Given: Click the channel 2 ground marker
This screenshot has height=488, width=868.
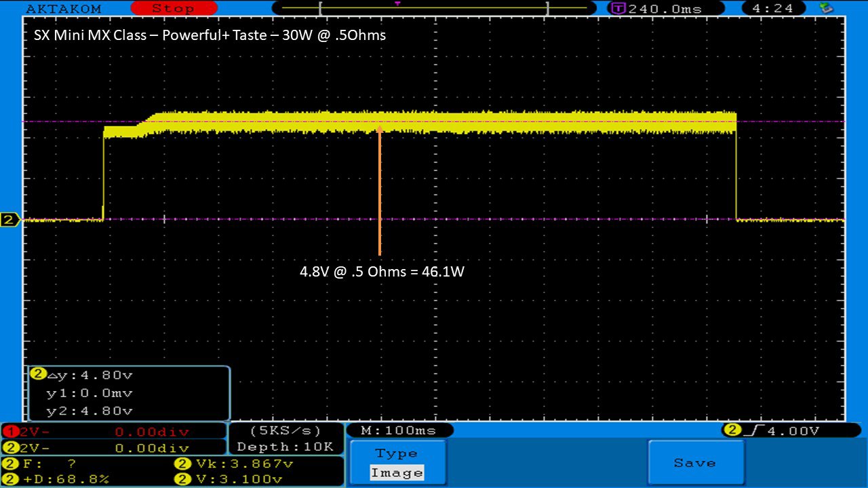Looking at the screenshot, I should click(x=10, y=220).
